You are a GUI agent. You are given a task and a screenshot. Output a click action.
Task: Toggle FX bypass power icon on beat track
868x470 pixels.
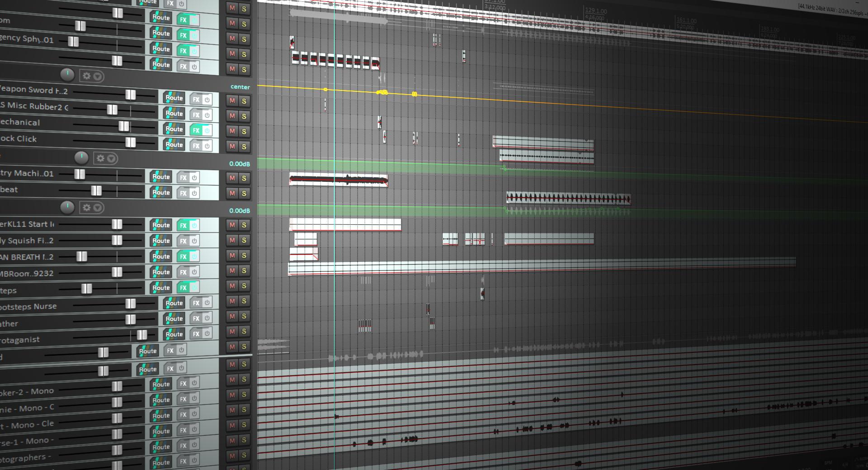194,193
